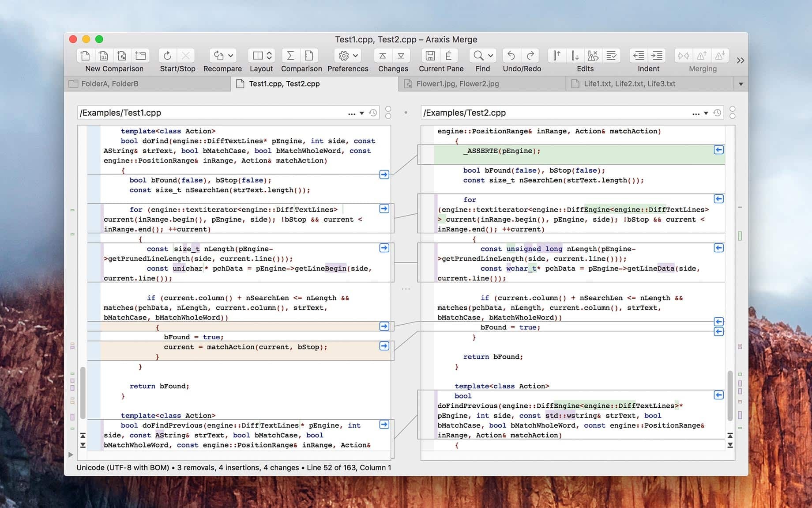Undo the last edit

511,56
